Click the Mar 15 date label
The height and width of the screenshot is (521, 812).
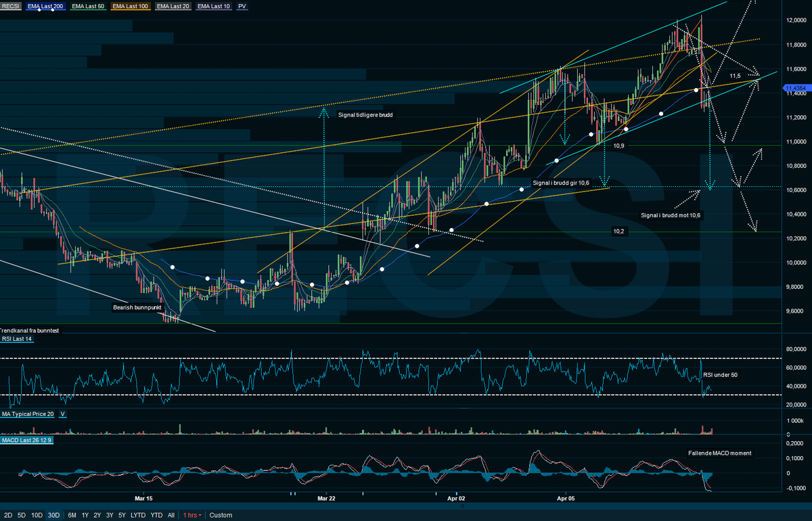tap(144, 499)
